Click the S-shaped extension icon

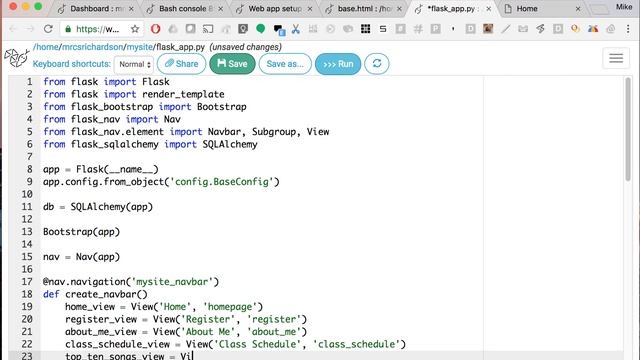click(383, 29)
